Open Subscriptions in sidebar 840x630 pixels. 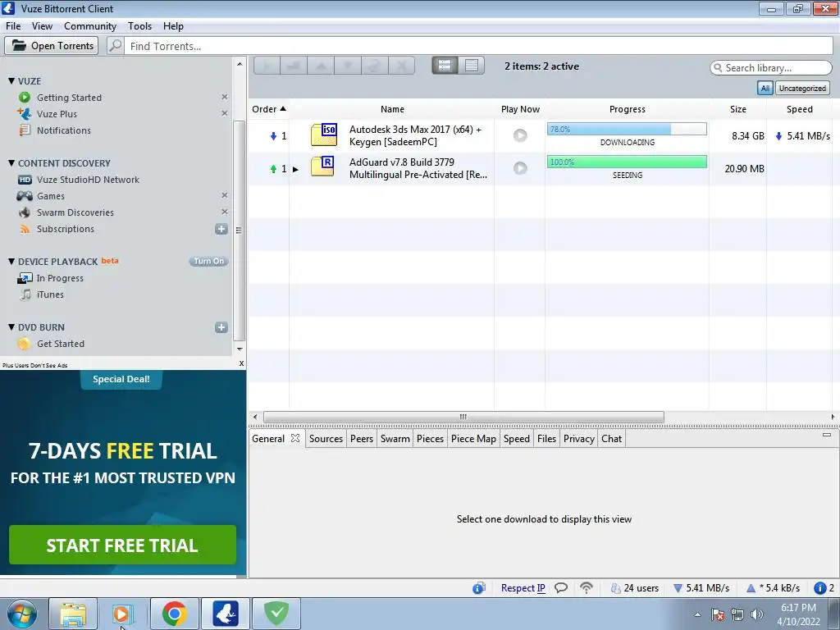tap(66, 229)
